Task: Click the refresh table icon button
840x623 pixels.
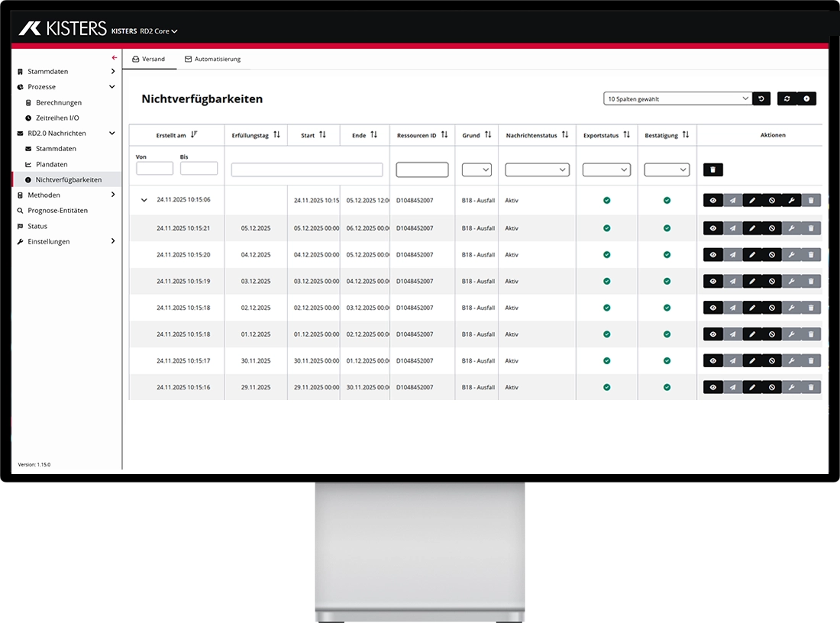Action: [787, 98]
